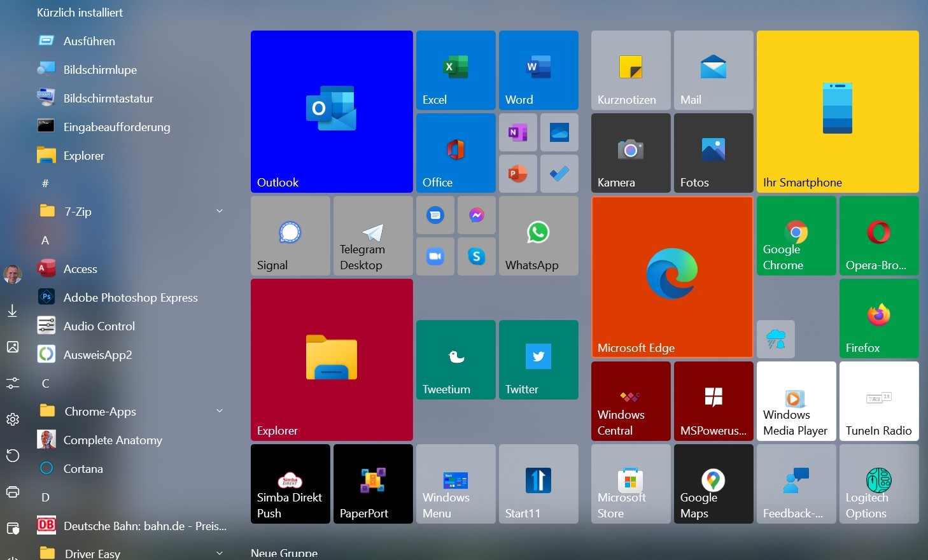Viewport: 928px width, 560px height.
Task: Open the Outlook tile
Action: (332, 111)
